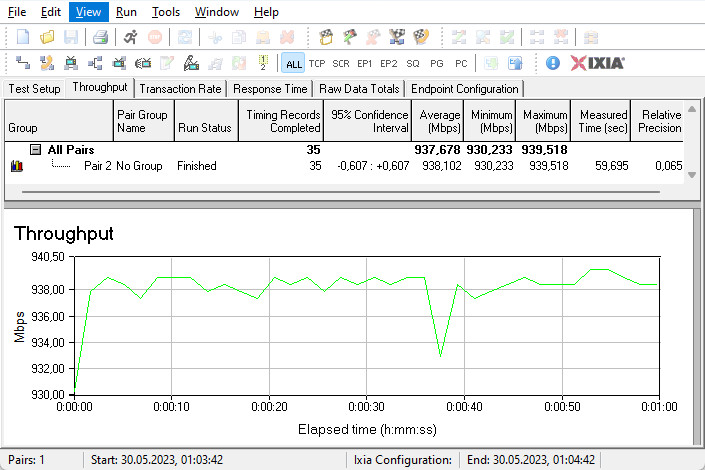Open the Response Time tab

tap(270, 89)
